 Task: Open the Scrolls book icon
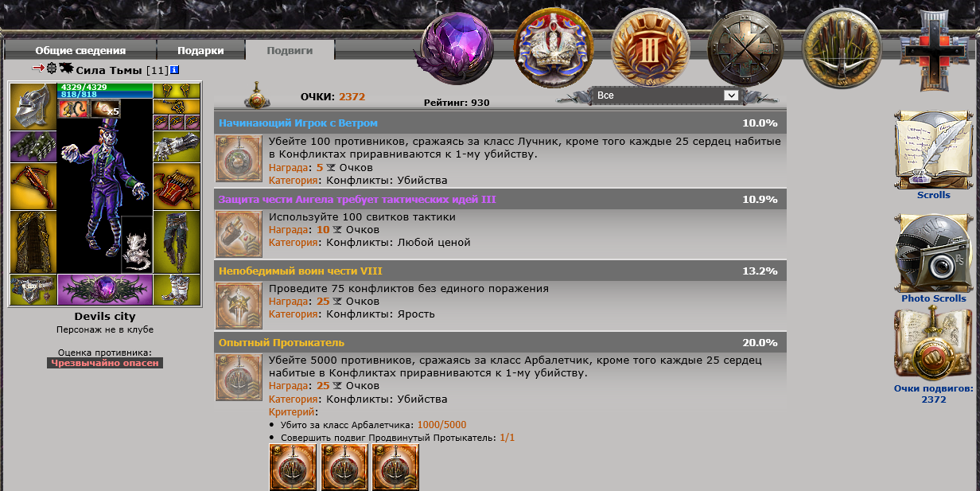933,150
